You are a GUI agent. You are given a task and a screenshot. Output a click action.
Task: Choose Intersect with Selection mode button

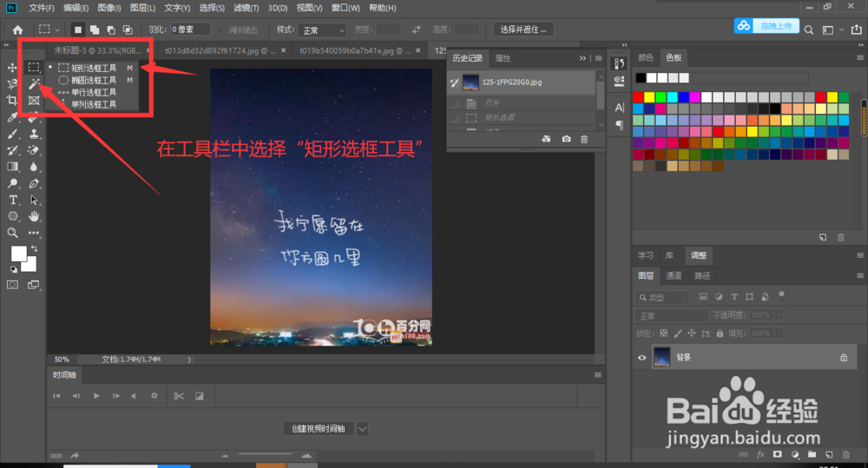[128, 30]
